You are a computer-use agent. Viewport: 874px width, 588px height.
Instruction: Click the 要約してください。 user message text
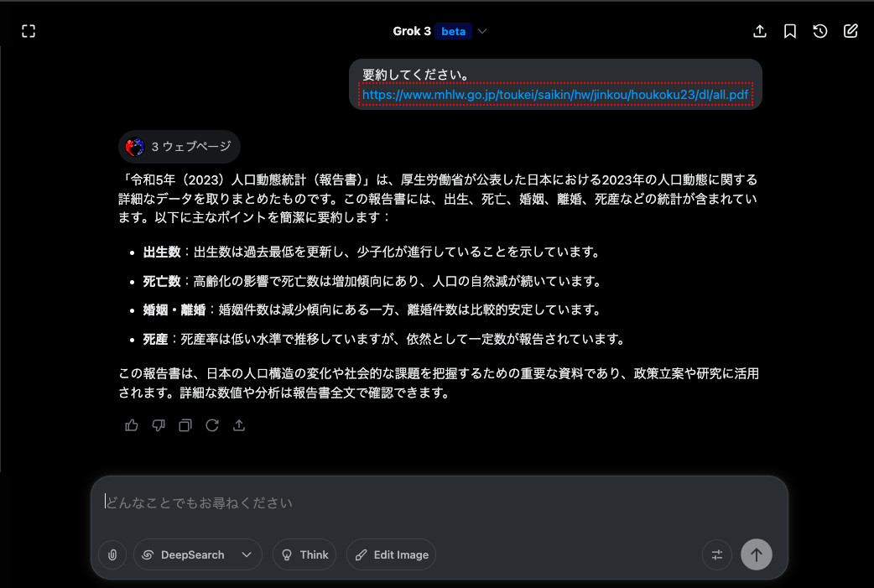pyautogui.click(x=416, y=75)
